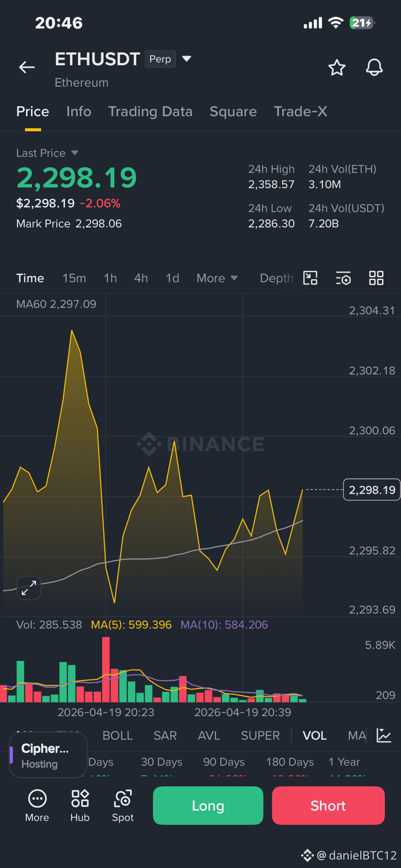Open the Last Price type dropdown
This screenshot has height=868, width=401.
point(75,153)
